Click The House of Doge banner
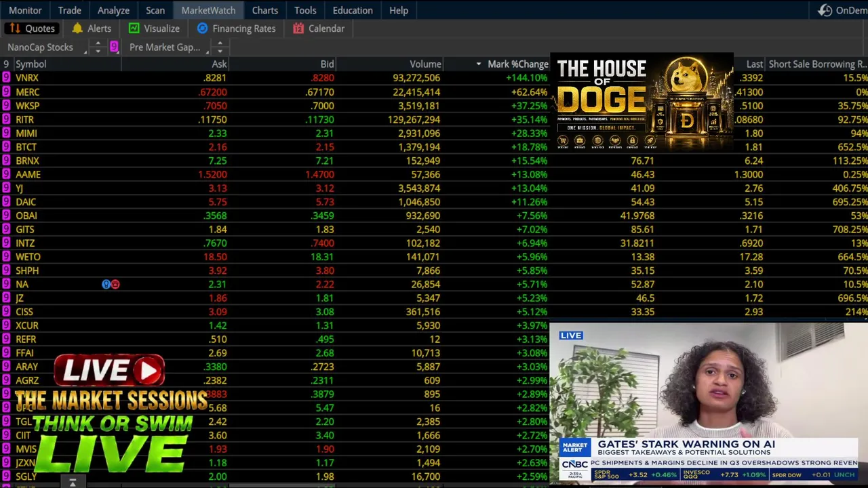This screenshot has width=868, height=488. pos(642,102)
